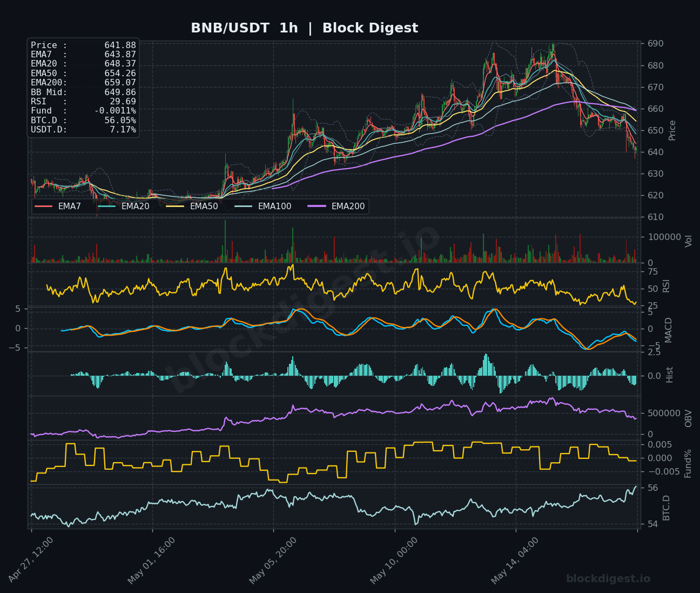The height and width of the screenshot is (593, 700).
Task: Select the EMA200: 659.07 info box row
Action: point(83,83)
